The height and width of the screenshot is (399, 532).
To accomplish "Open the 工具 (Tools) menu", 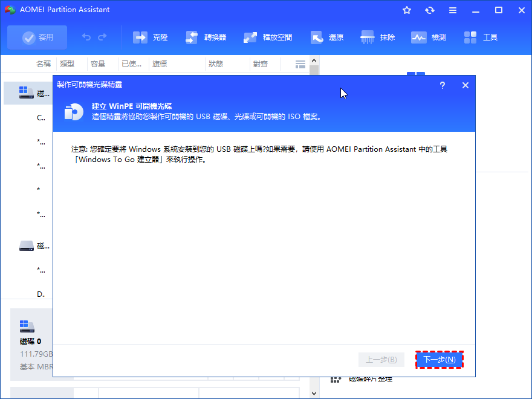I will coord(481,37).
